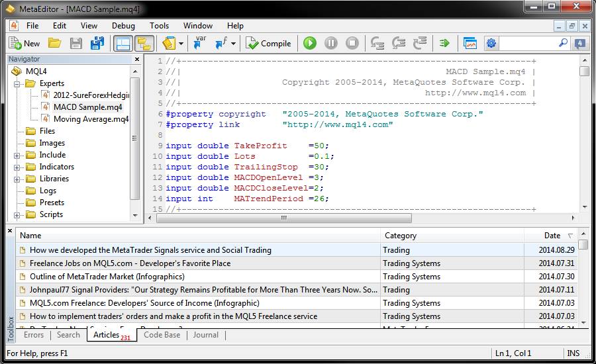Click the Compile button in the toolbar

tap(268, 44)
